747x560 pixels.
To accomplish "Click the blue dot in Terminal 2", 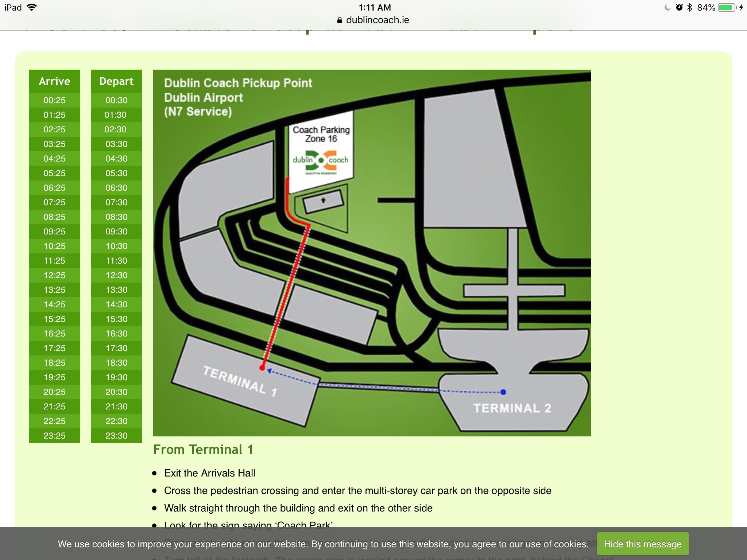I will click(x=503, y=392).
